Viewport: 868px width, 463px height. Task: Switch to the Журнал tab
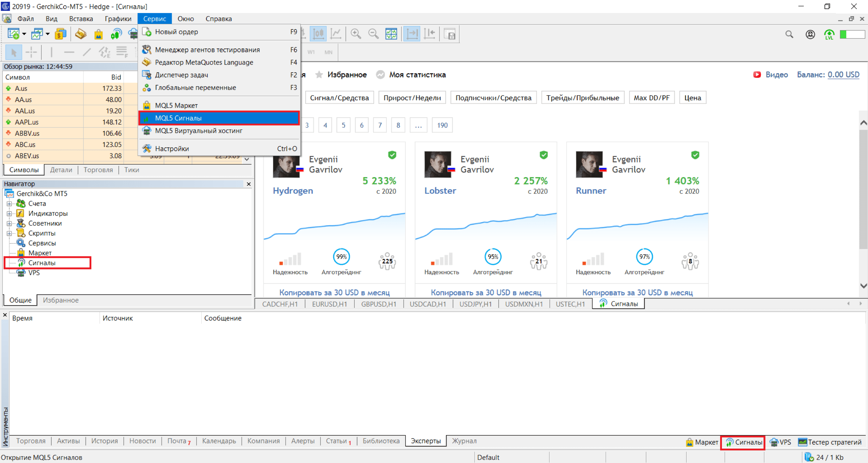[464, 441]
